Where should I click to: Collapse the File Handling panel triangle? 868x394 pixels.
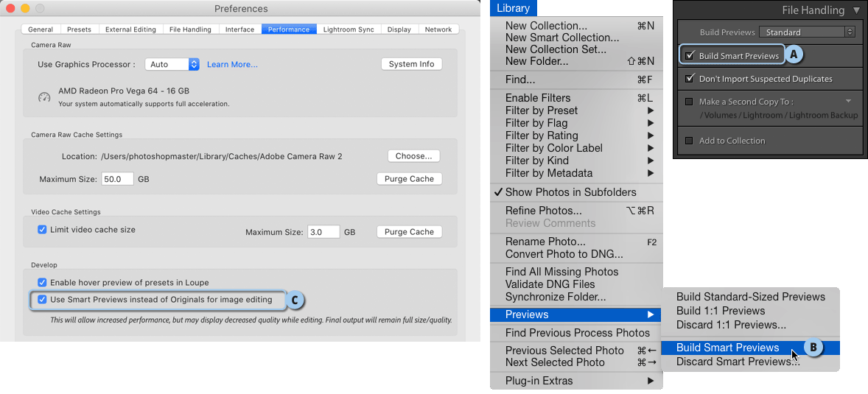856,10
